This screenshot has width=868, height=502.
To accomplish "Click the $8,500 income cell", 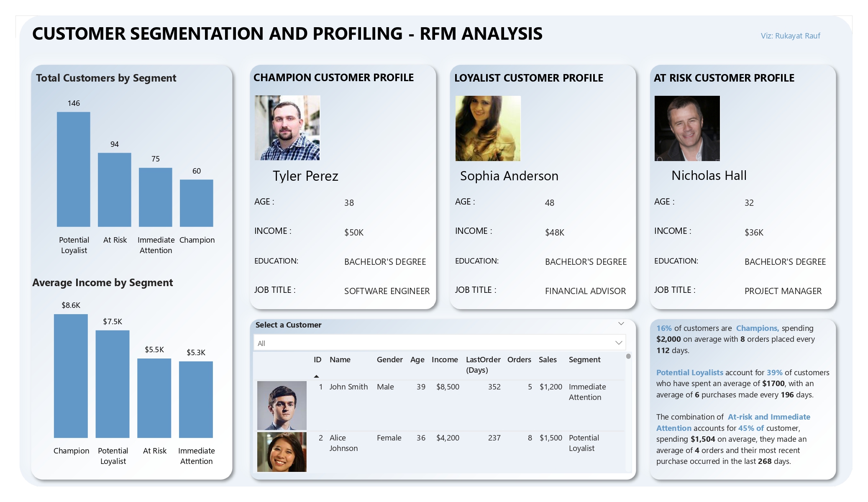I will pos(448,387).
